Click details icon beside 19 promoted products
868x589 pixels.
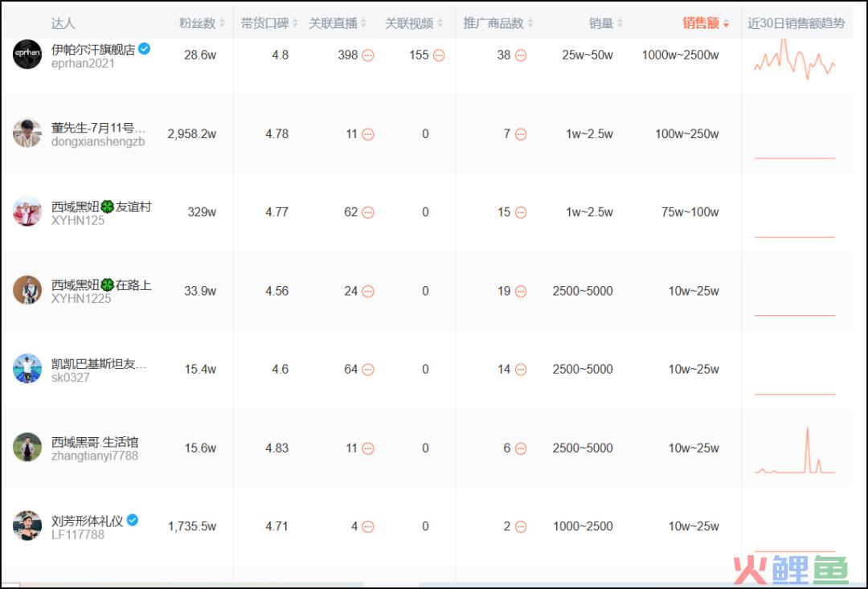[x=520, y=291]
